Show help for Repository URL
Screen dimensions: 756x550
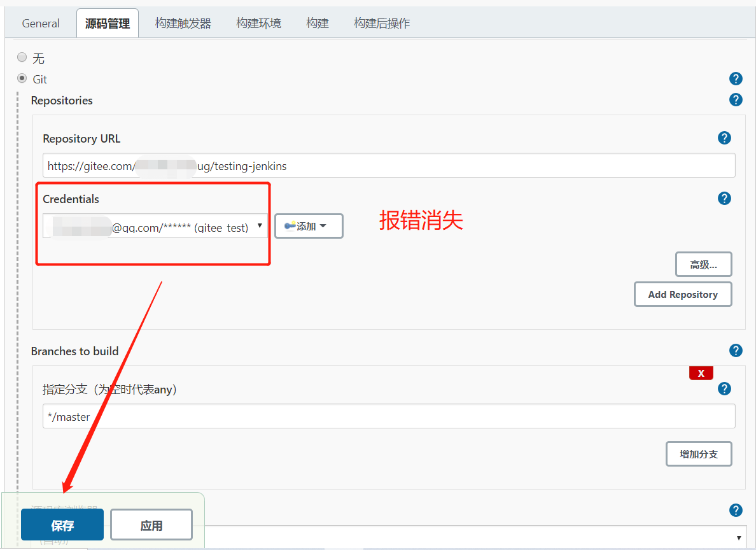pos(724,138)
